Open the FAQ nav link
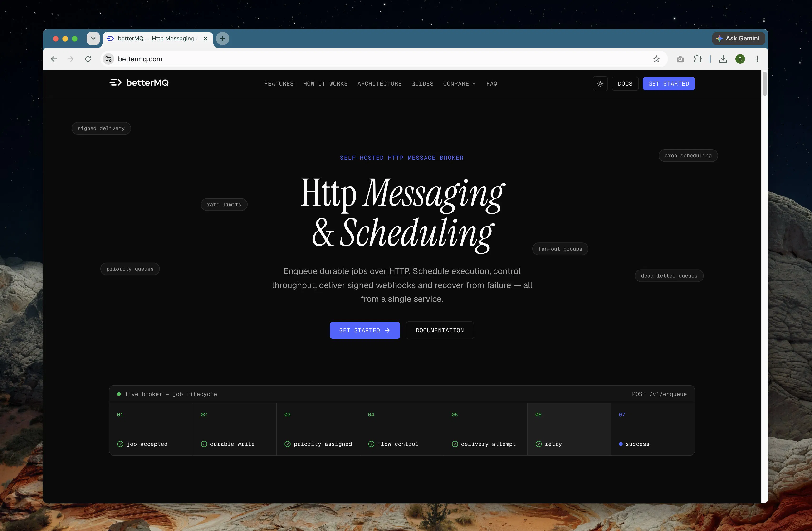Viewport: 812px width, 531px height. coord(492,84)
